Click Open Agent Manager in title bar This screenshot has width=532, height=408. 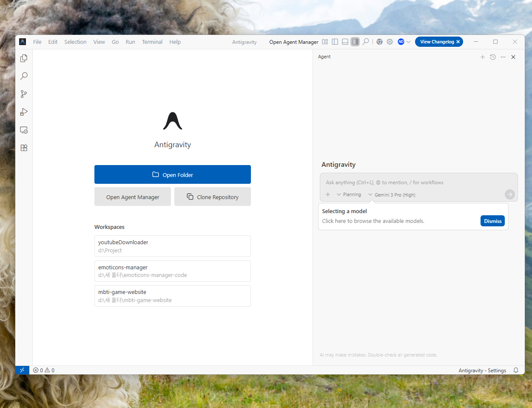[294, 42]
